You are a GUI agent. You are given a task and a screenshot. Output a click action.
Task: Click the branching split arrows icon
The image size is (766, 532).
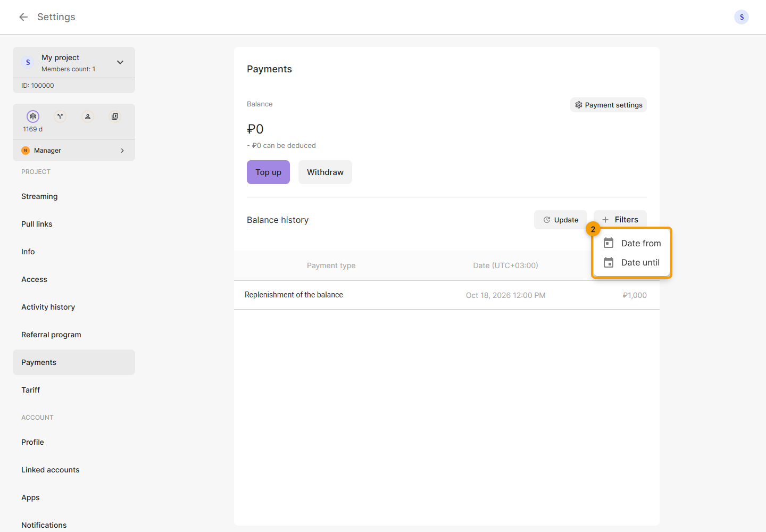[60, 117]
